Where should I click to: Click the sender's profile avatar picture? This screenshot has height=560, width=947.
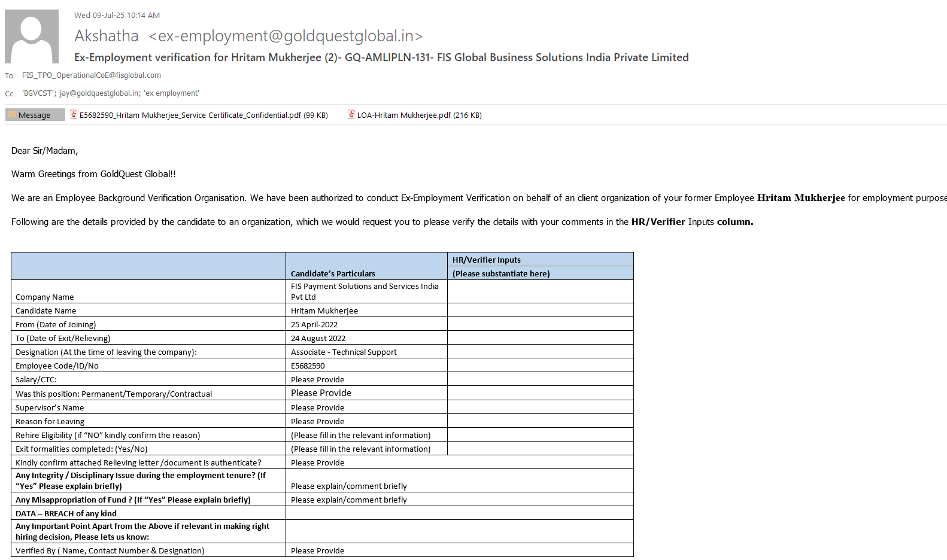tap(32, 36)
